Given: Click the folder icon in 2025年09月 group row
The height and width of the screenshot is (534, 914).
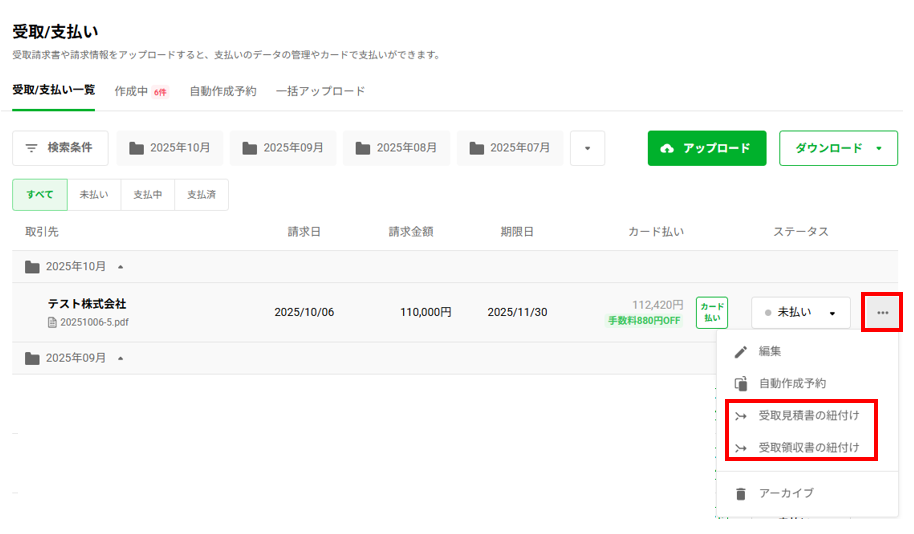Looking at the screenshot, I should (32, 359).
